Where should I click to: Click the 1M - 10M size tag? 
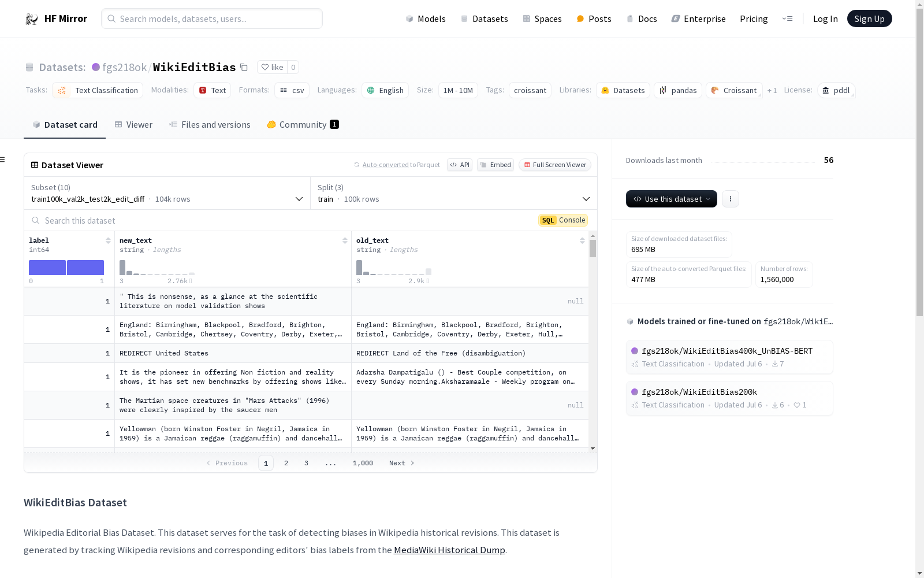[x=458, y=90]
